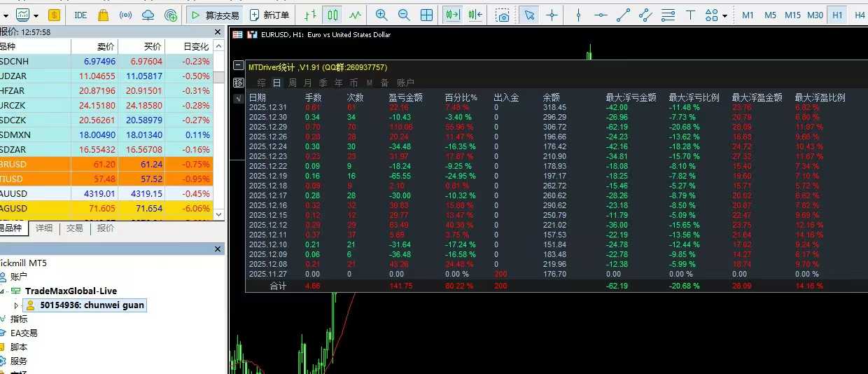Open the 报价 tab in Market Watch
This screenshot has height=374, width=868.
click(106, 228)
